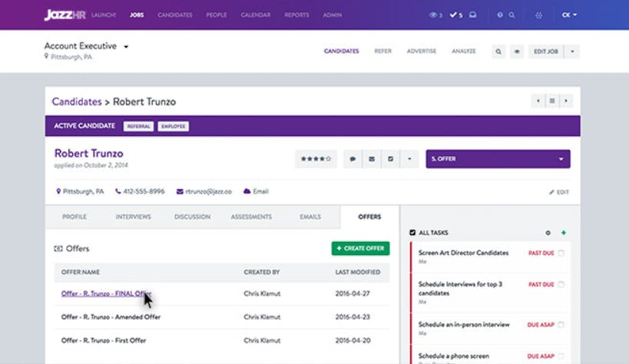
Task: Click the CREATE OFFER button
Action: point(361,248)
